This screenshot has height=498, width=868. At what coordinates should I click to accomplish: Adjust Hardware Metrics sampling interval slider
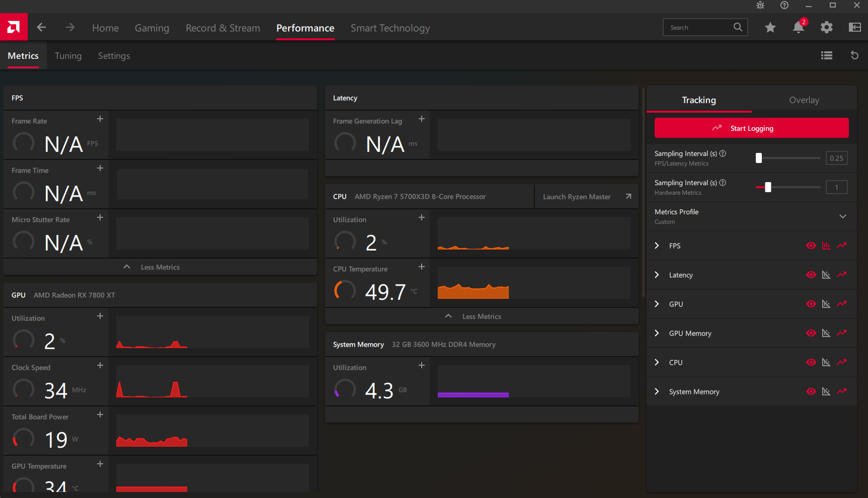click(788, 187)
